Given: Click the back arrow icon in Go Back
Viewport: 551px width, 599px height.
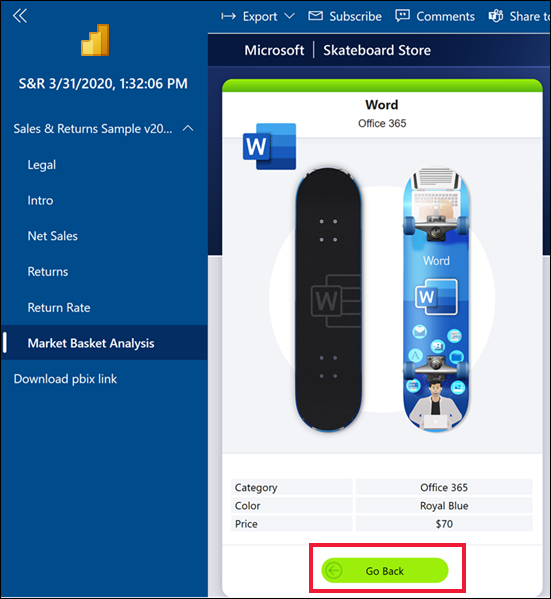Looking at the screenshot, I should 334,571.
